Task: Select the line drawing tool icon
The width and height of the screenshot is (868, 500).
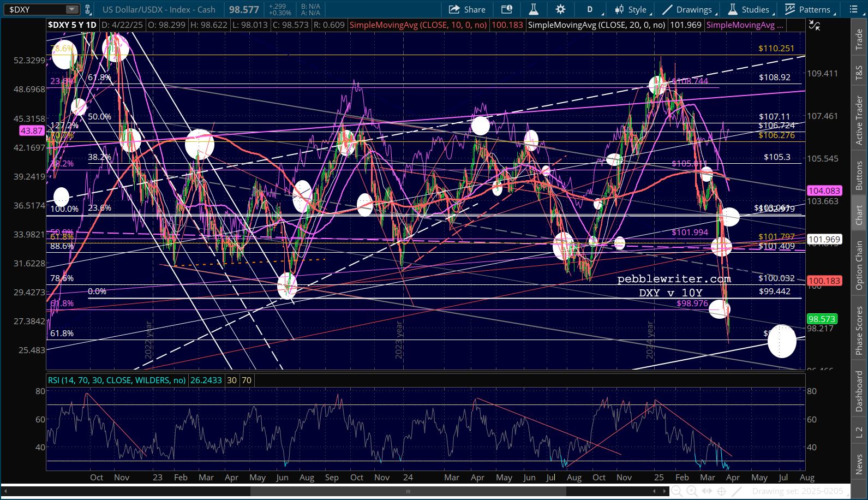Action: tap(736, 491)
